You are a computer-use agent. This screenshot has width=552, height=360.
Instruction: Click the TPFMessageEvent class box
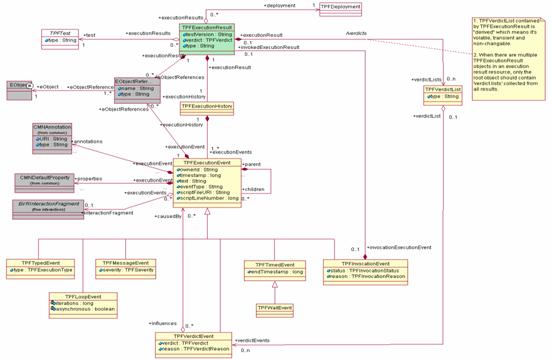(x=126, y=269)
